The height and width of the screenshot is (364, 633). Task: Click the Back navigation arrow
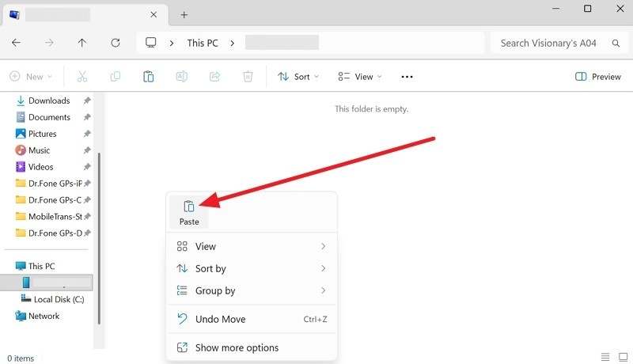pyautogui.click(x=16, y=43)
